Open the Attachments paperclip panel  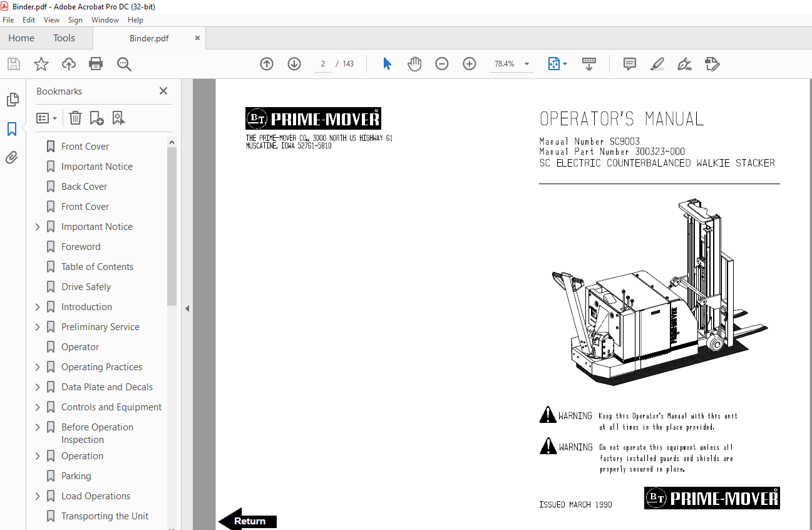12,158
